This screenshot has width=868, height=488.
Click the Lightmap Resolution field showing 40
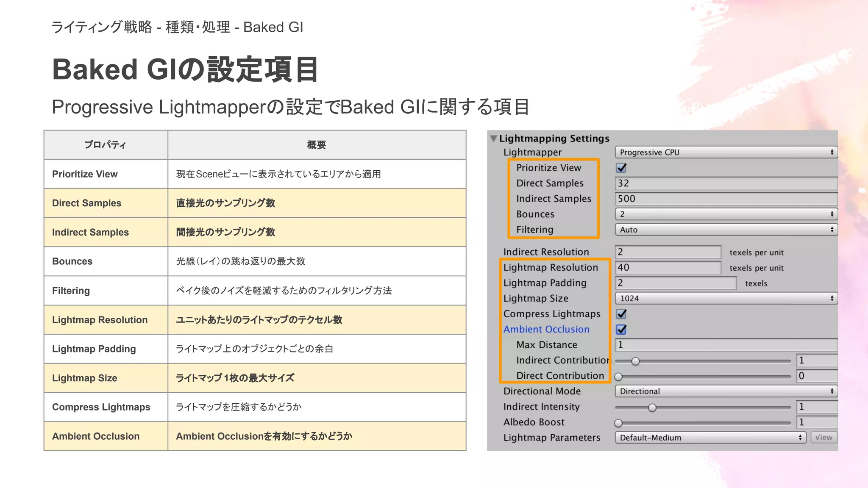click(x=668, y=267)
